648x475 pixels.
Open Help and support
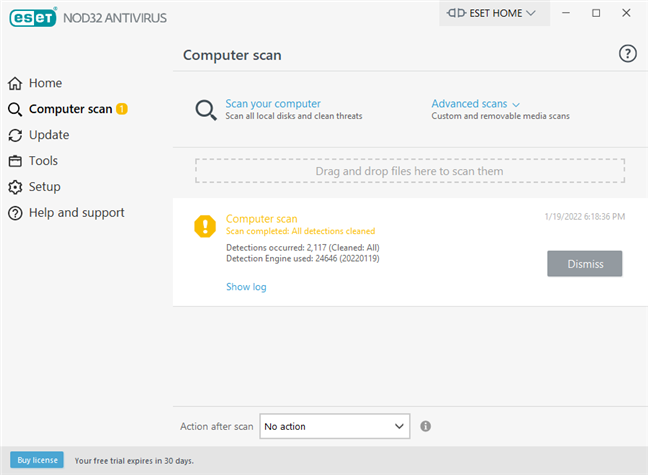[76, 213]
